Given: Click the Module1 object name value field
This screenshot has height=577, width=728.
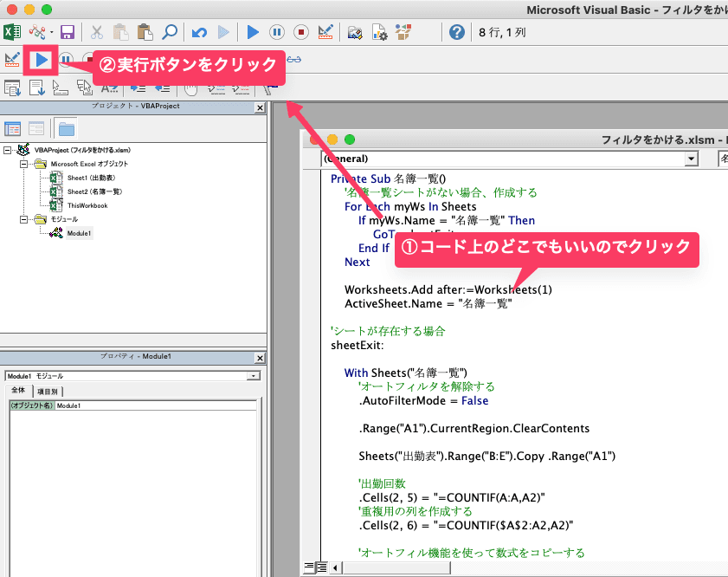Looking at the screenshot, I should coord(156,405).
